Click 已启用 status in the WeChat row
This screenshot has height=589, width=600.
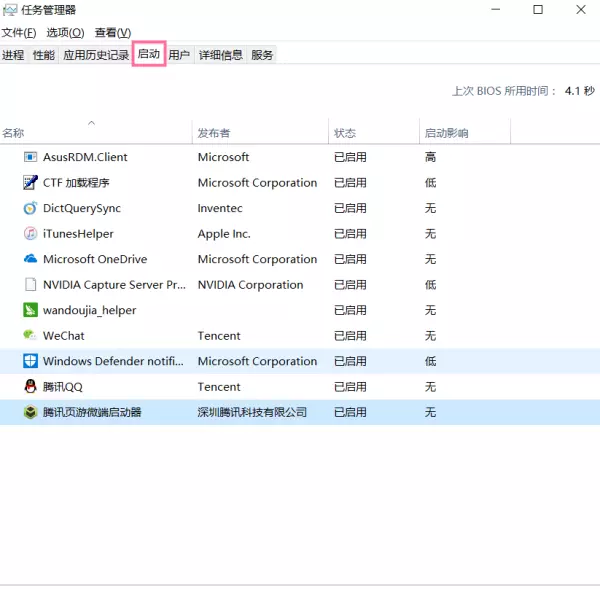[x=350, y=335]
